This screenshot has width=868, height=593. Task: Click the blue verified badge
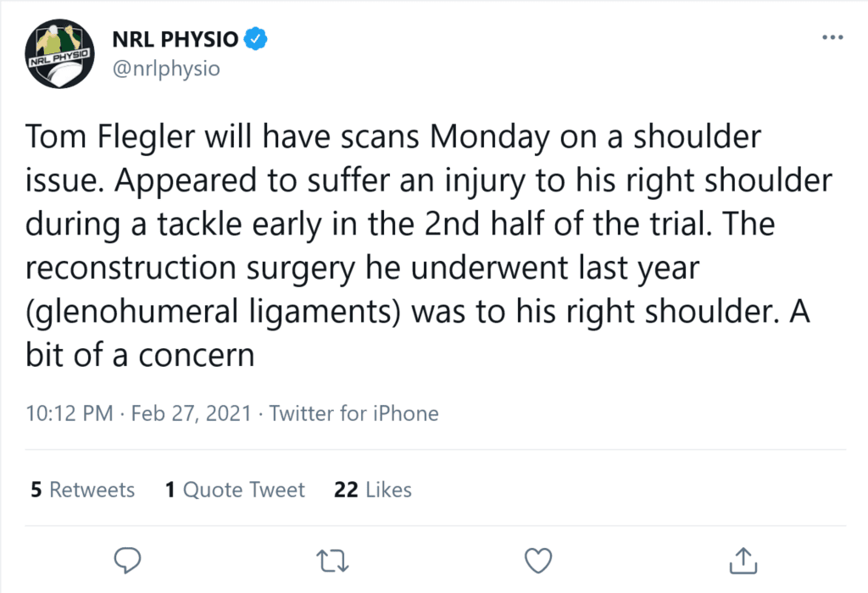click(256, 39)
